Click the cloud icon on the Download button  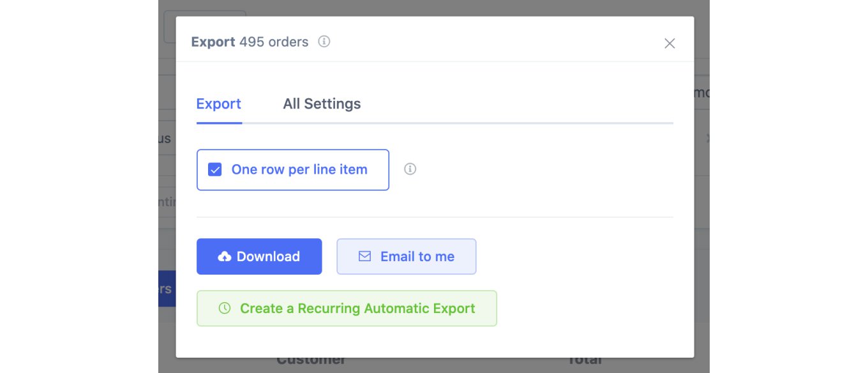click(x=224, y=256)
